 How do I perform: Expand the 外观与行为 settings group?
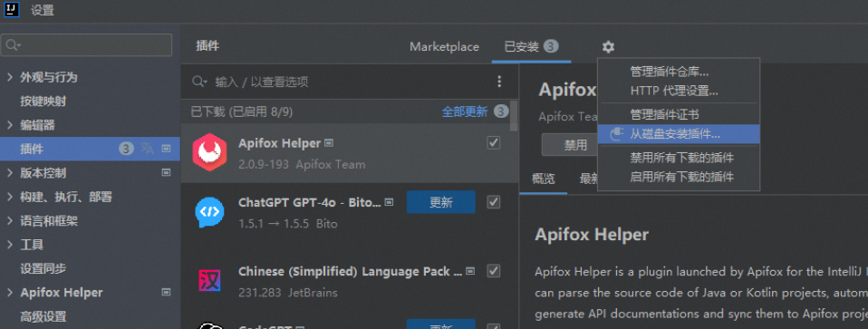tap(9, 77)
